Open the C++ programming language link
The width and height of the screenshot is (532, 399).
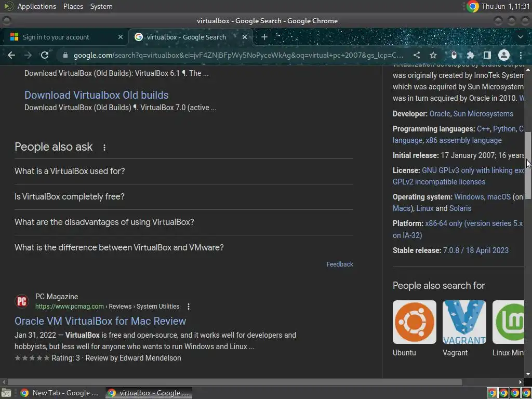[483, 129]
